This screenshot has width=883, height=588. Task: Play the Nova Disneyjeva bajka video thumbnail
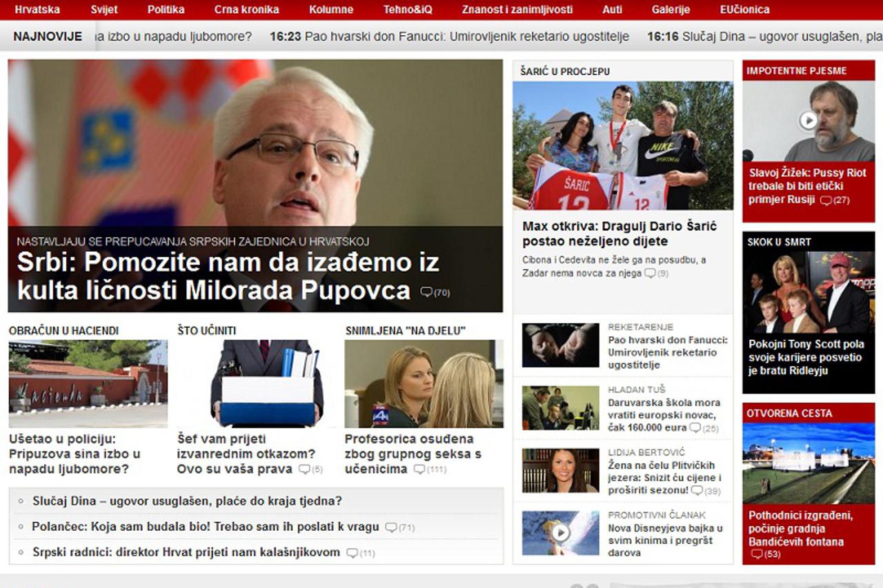click(x=560, y=533)
